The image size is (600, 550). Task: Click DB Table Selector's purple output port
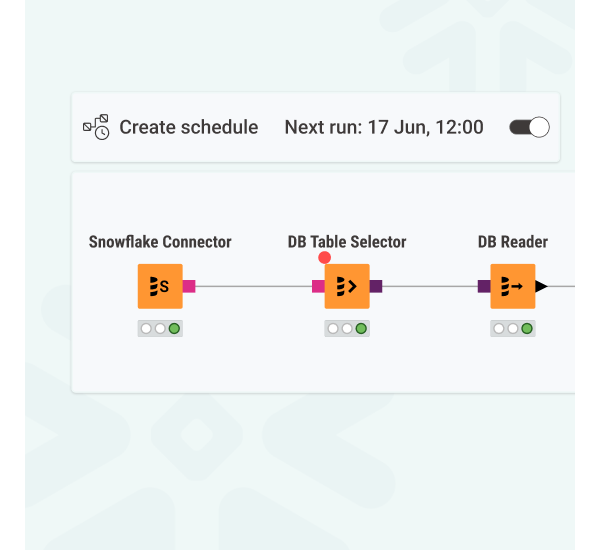[x=376, y=286]
